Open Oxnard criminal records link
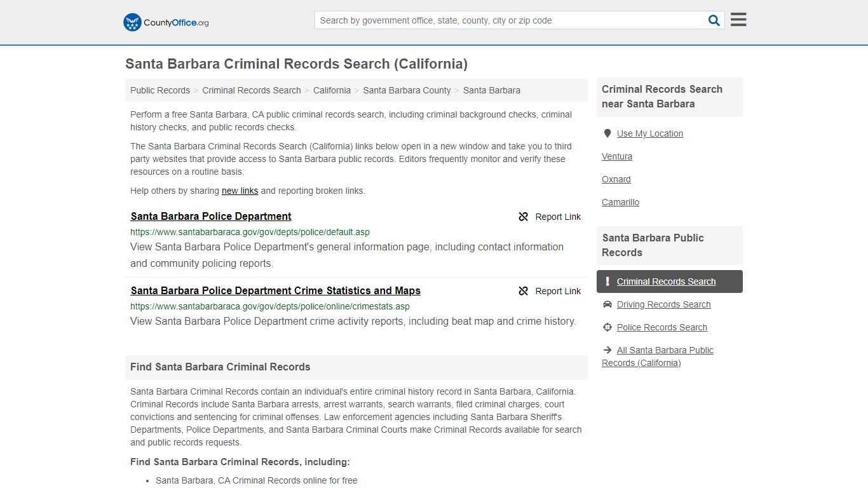Image resolution: width=868 pixels, height=488 pixels. point(616,179)
